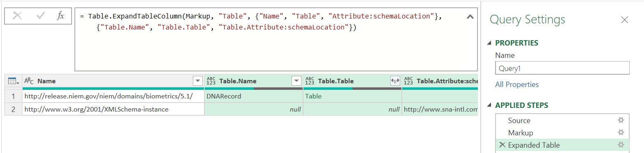Click the biometrics/5.1/ URL cell
The height and width of the screenshot is (153, 644).
(x=113, y=96)
